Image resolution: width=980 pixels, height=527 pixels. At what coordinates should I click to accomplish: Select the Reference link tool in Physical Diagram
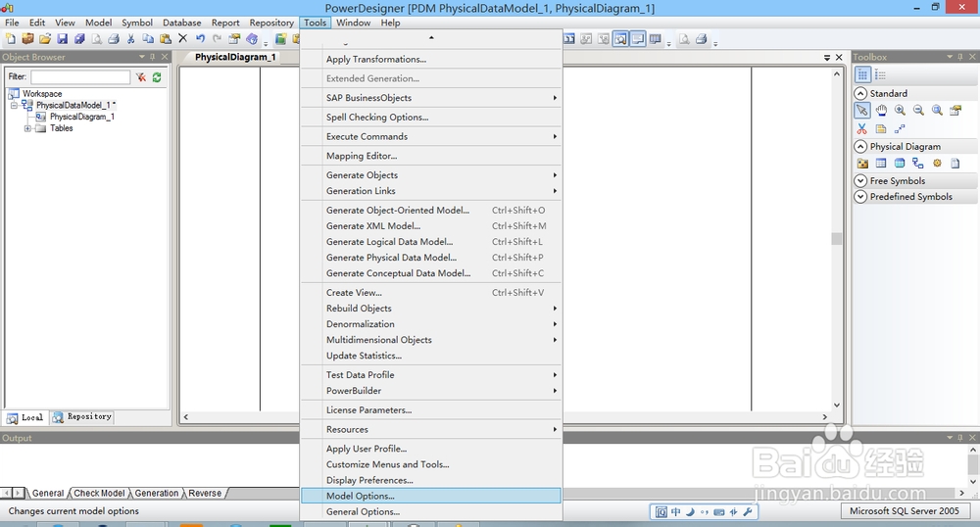[917, 163]
